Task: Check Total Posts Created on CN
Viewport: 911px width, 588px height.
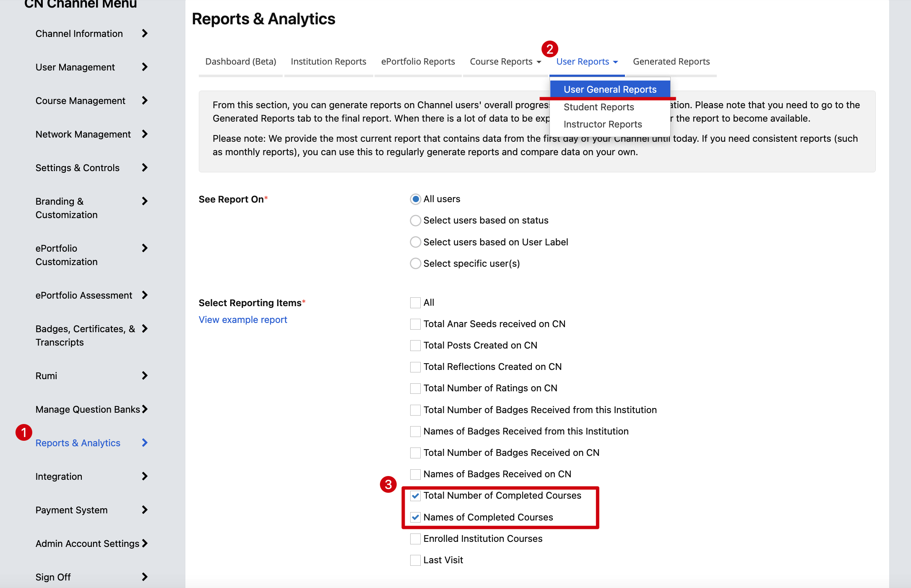Action: 415,346
